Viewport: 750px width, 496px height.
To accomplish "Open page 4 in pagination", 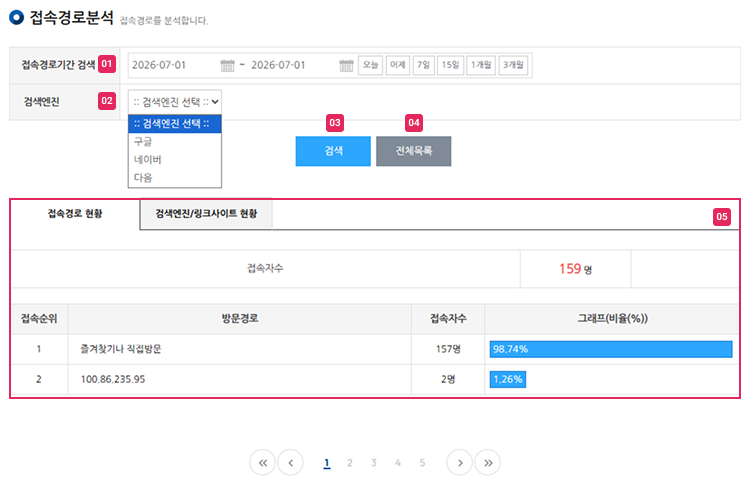I will pos(398,463).
